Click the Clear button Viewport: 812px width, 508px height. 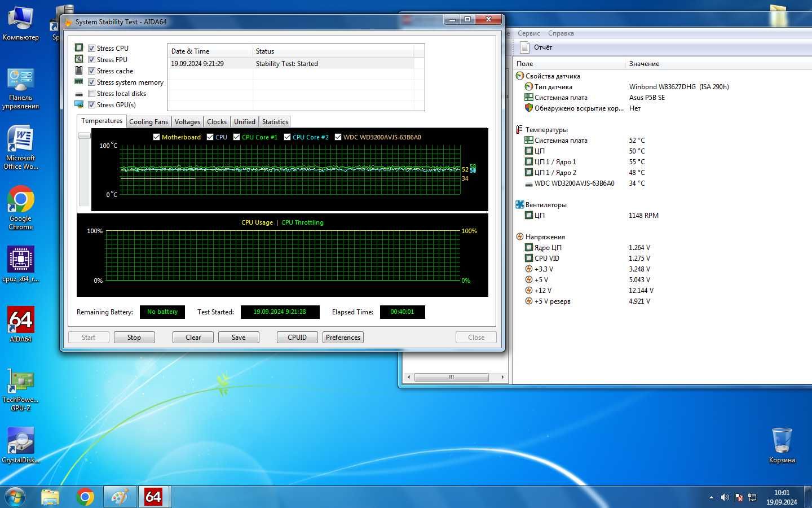tap(193, 338)
